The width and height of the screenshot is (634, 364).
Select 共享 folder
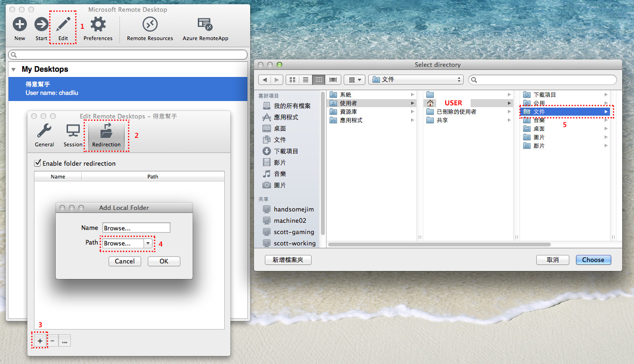point(468,120)
